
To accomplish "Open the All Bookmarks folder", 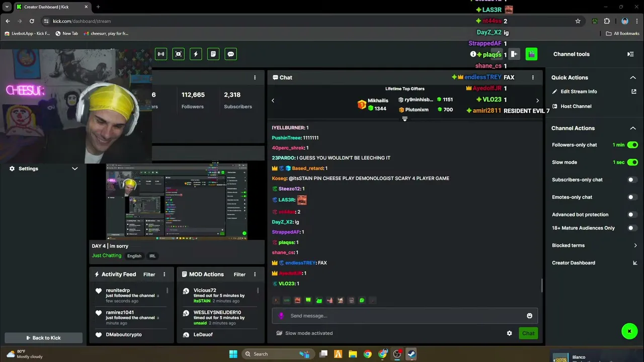I will 622,34.
